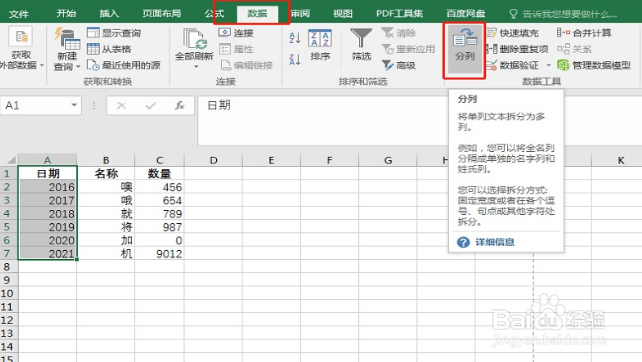Switch to the 页面布局 tab
642x362 pixels.
point(162,14)
